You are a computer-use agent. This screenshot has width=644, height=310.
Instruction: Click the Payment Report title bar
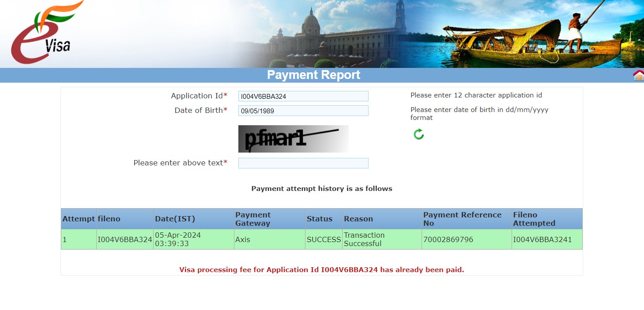coord(313,75)
